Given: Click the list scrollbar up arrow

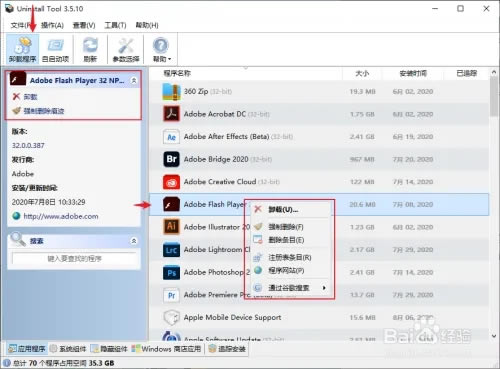Looking at the screenshot, I should point(494,72).
